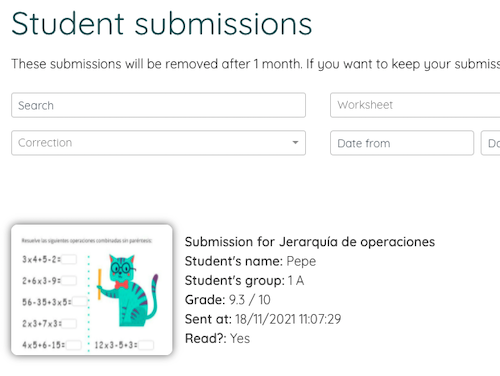Expand the Correction dropdown
The width and height of the screenshot is (500, 376).
[158, 143]
